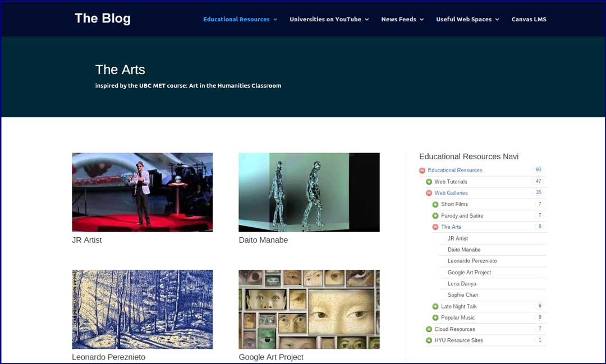Image resolution: width=606 pixels, height=364 pixels.
Task: Click the plus icon beside Cloud Resources
Action: coord(429,329)
